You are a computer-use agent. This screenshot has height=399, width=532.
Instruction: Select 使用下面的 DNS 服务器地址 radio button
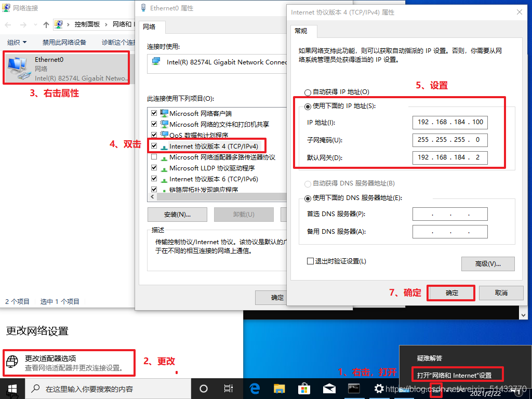(308, 198)
